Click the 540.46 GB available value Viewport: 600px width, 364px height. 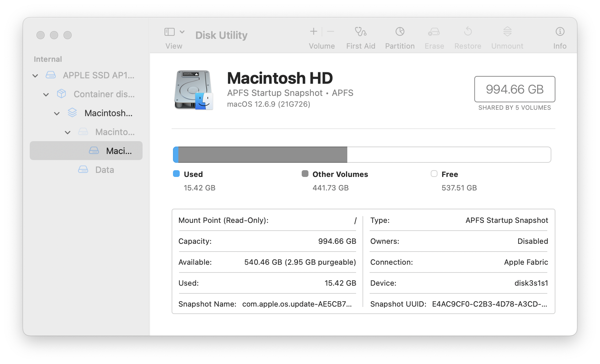(x=300, y=262)
